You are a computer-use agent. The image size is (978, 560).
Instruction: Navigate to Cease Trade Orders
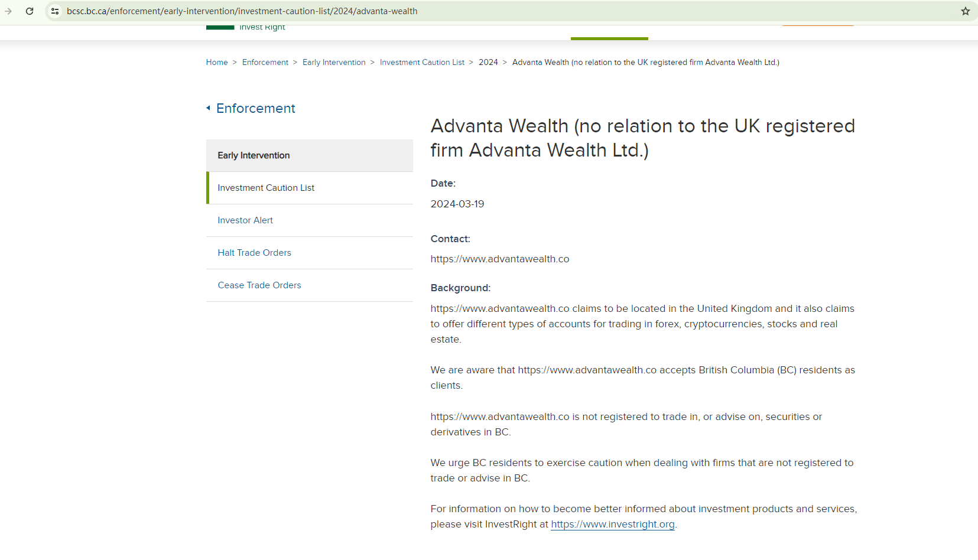coord(259,285)
